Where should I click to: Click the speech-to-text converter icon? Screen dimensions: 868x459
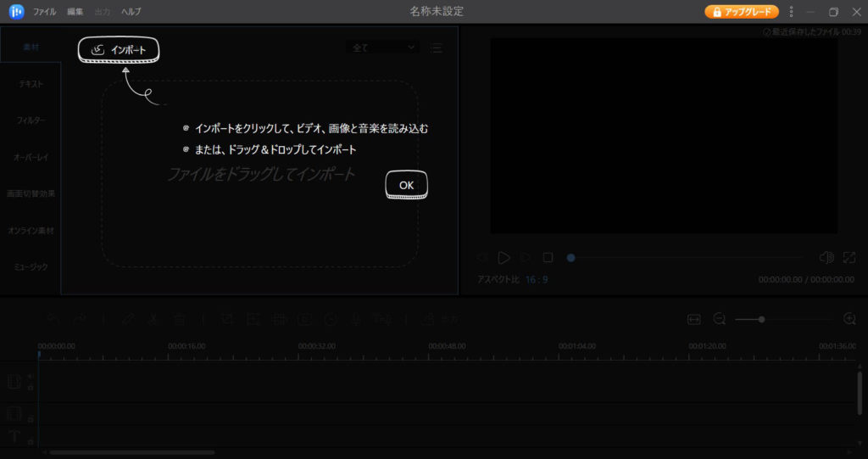(381, 319)
